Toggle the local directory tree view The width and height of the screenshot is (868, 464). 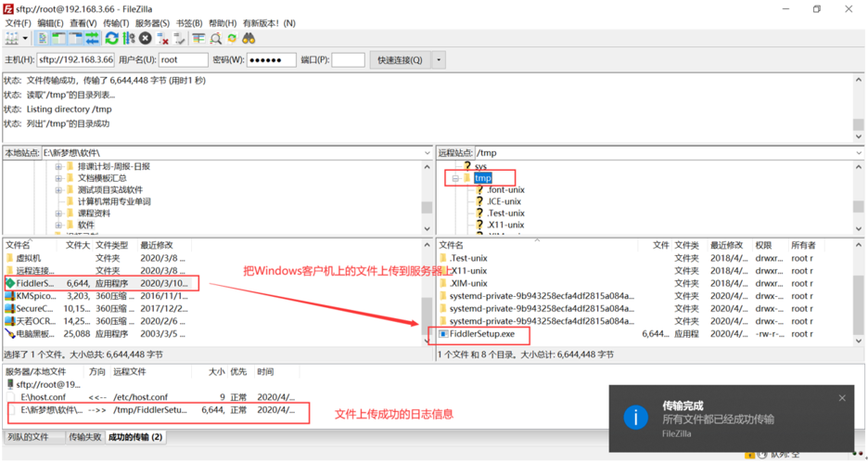(58, 38)
